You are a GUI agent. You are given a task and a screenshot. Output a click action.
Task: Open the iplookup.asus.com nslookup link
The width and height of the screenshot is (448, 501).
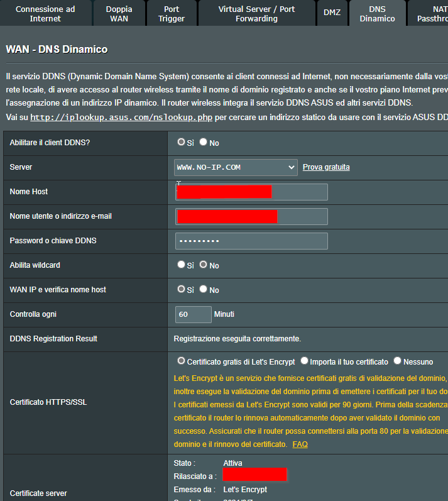(121, 118)
